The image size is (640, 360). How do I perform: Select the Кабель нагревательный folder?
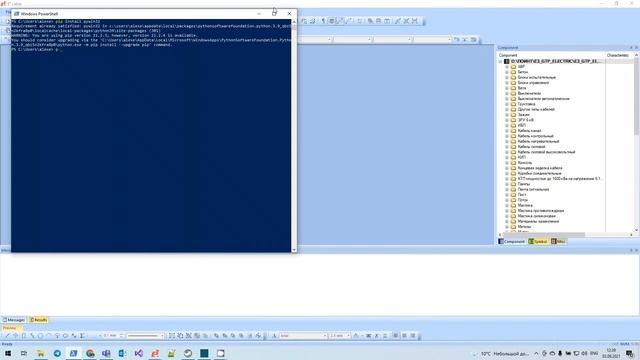(x=538, y=141)
